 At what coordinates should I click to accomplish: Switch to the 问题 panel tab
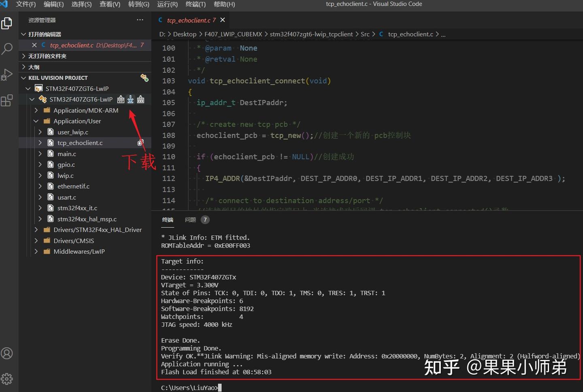point(190,219)
